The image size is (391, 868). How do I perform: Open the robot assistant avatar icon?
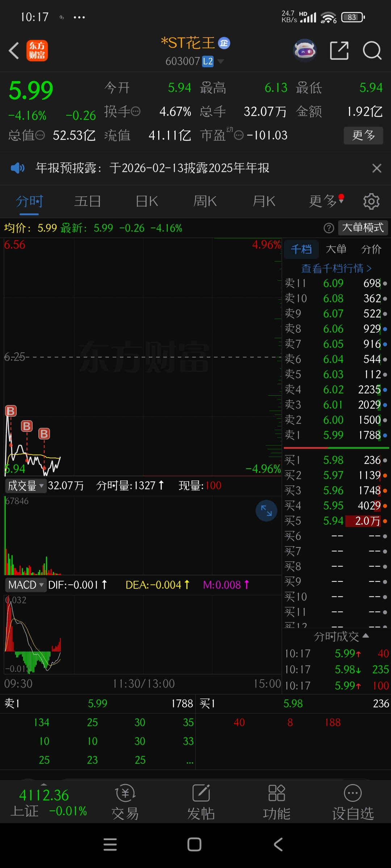[x=304, y=50]
